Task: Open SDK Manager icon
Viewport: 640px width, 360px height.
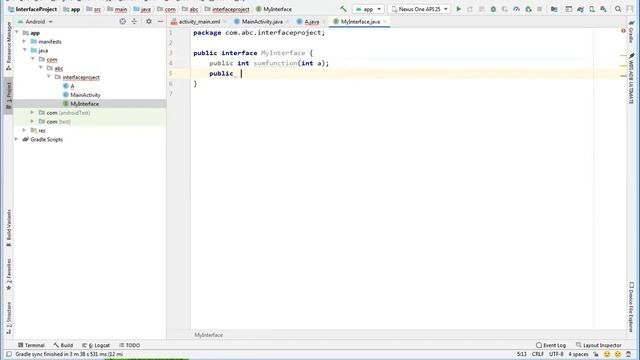Action: pos(604,9)
